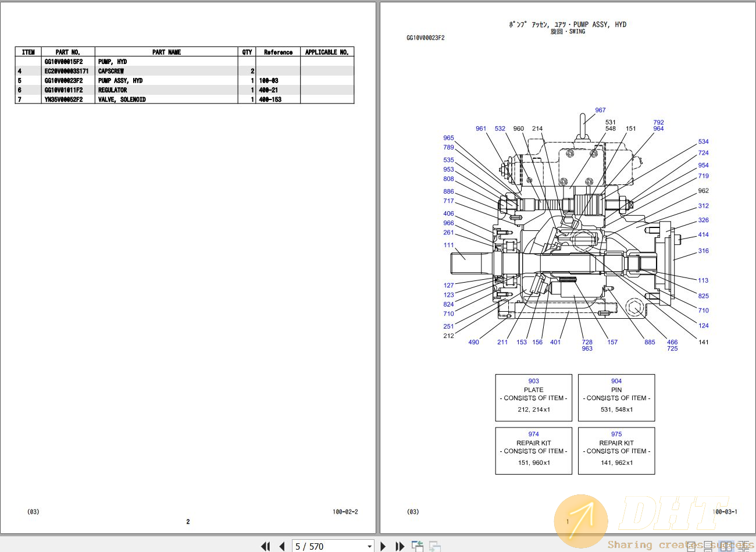Click callout number 719
This screenshot has width=756, height=552.
(x=704, y=176)
